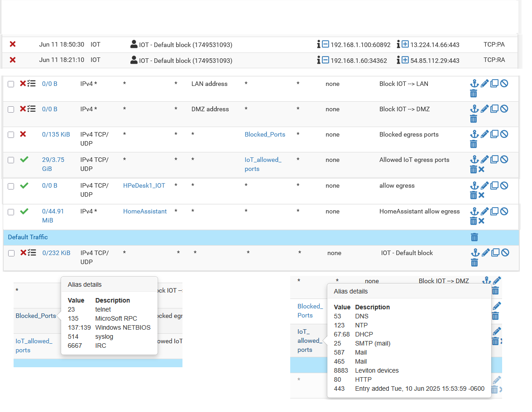Image resolution: width=532 pixels, height=412 pixels.
Task: Disable the Blocked egress ports rule
Action: click(504, 134)
